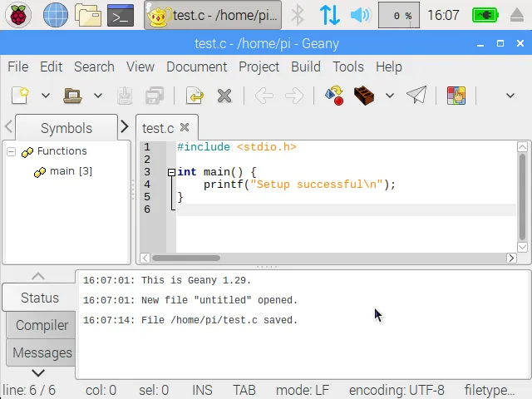Click the #include <stdio.h> line
The height and width of the screenshot is (399, 532).
pos(237,147)
